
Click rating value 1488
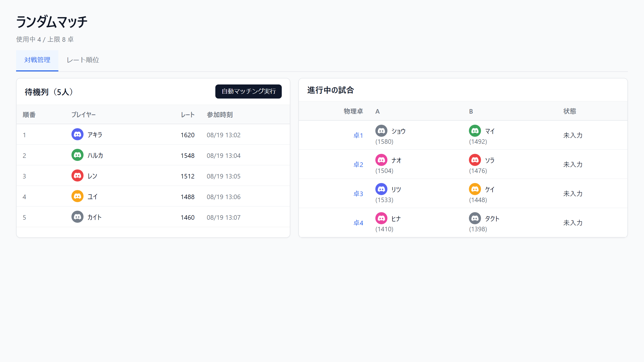[x=188, y=197]
